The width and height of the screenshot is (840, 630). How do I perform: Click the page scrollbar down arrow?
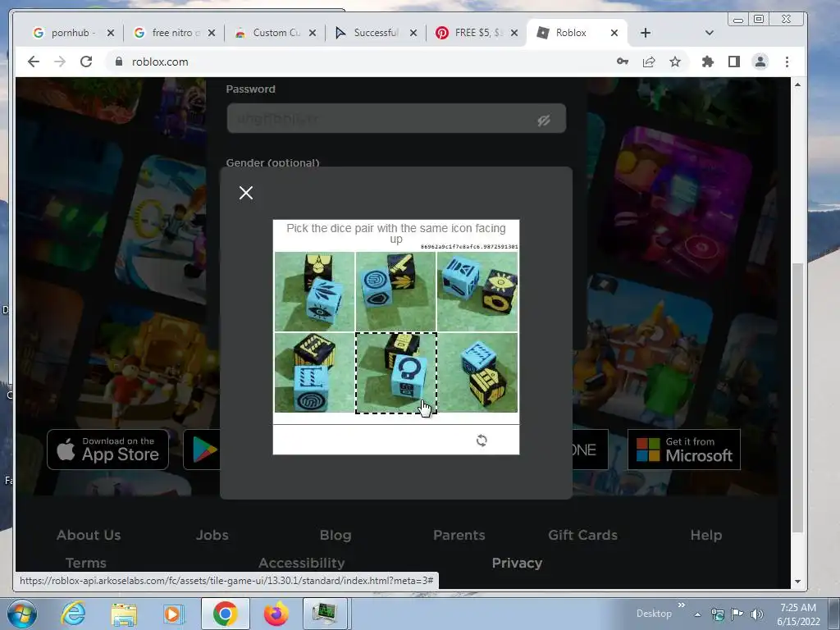pos(797,582)
